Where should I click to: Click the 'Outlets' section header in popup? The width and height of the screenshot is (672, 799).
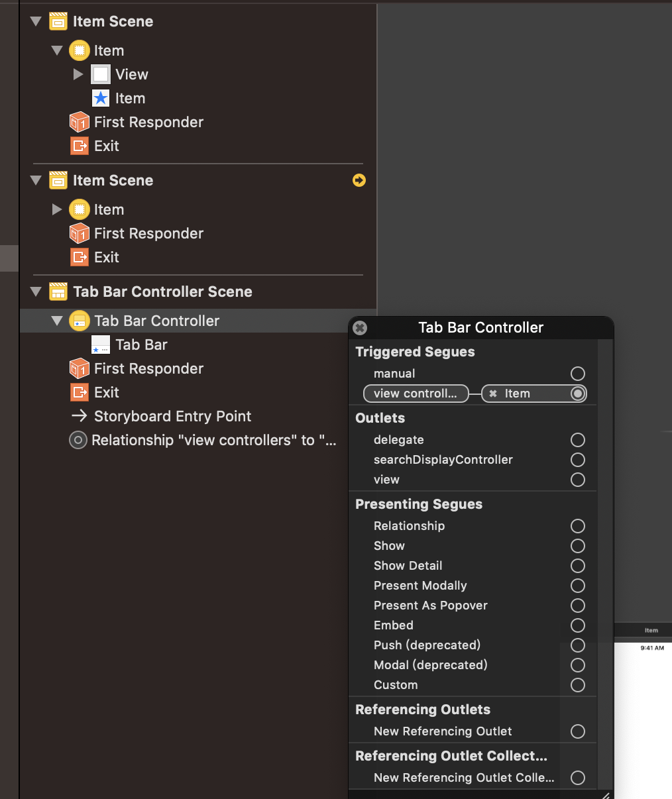pyautogui.click(x=380, y=418)
